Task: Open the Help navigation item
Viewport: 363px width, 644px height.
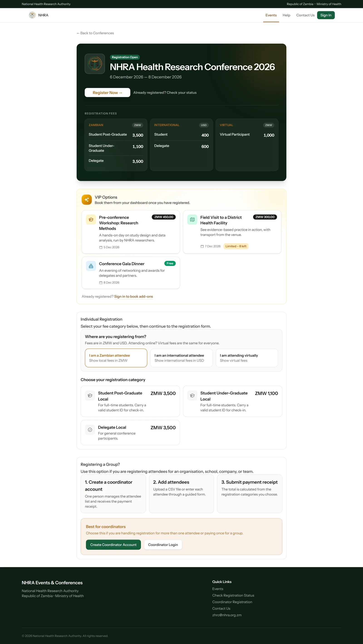Action: pyautogui.click(x=287, y=15)
